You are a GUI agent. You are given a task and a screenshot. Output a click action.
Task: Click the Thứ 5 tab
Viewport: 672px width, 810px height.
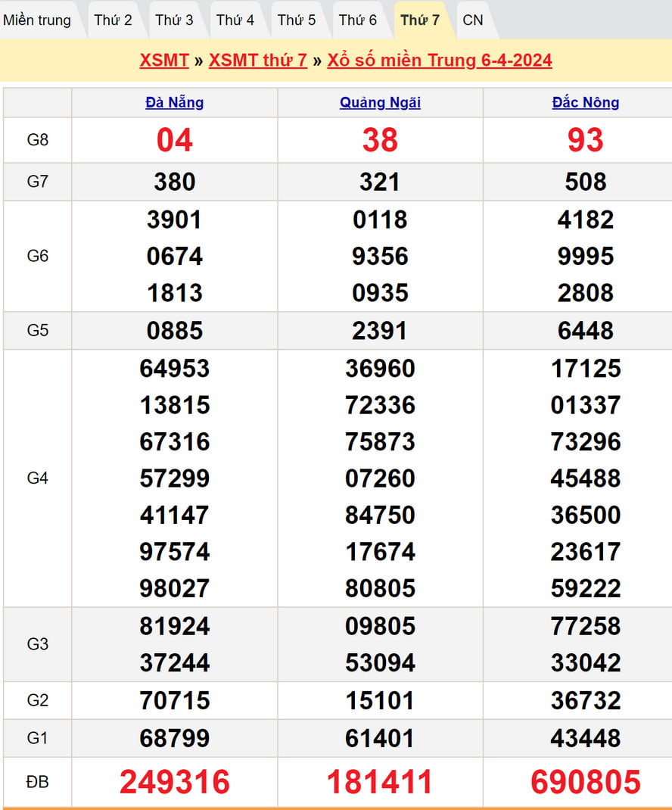(x=297, y=20)
